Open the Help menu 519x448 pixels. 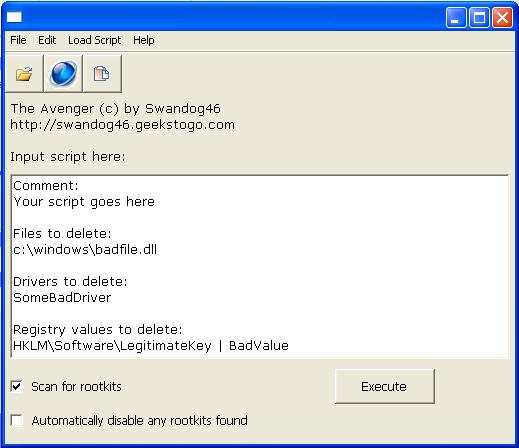tap(144, 40)
